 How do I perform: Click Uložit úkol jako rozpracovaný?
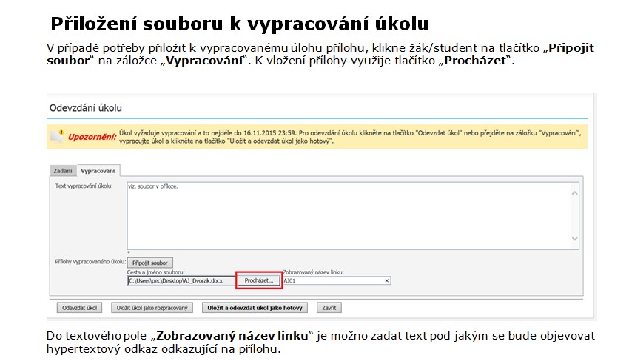[153, 307]
